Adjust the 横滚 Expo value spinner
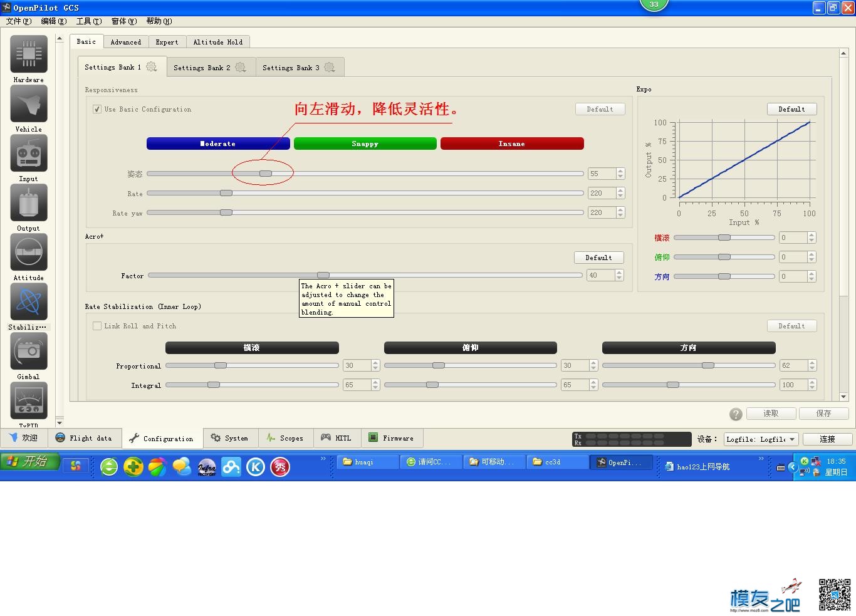This screenshot has height=616, width=856. click(812, 238)
